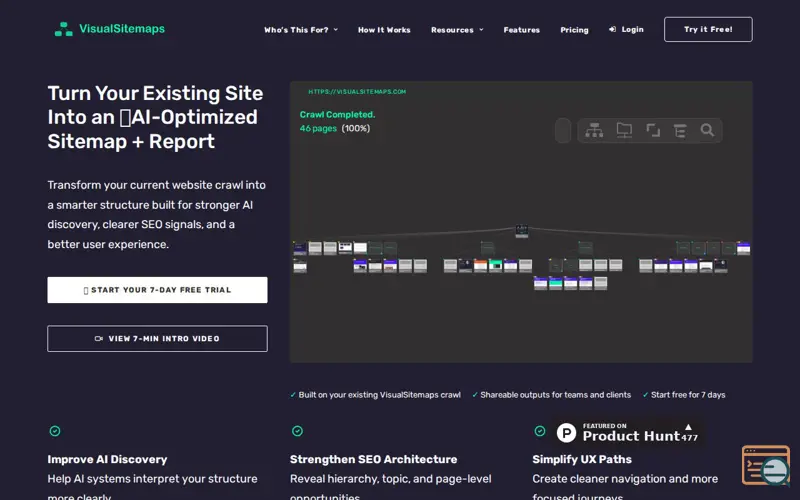Viewport: 800px width, 500px height.
Task: Click the VisualSitemaps logo
Action: point(110,29)
